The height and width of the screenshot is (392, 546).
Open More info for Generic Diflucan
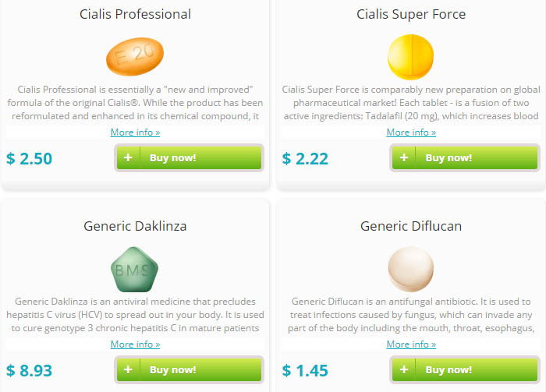point(411,344)
